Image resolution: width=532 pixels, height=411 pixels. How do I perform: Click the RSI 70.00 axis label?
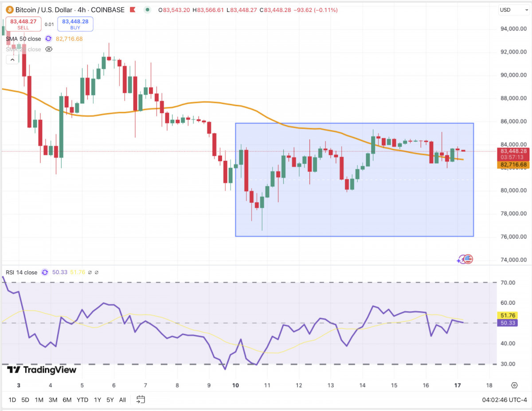click(508, 283)
